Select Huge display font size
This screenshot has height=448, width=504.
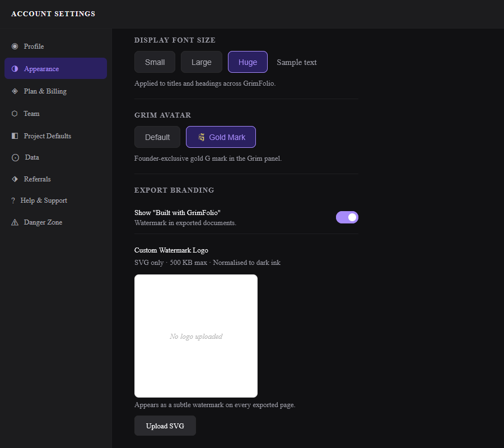[x=248, y=62]
